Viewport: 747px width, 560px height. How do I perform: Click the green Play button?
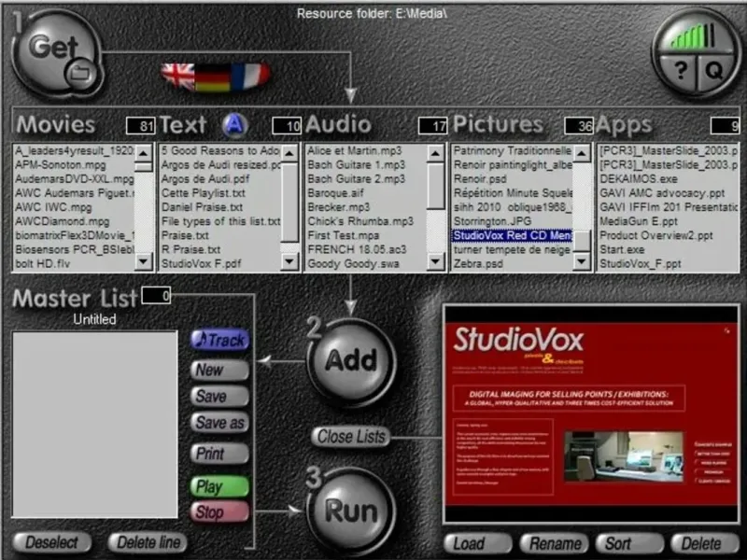[220, 486]
